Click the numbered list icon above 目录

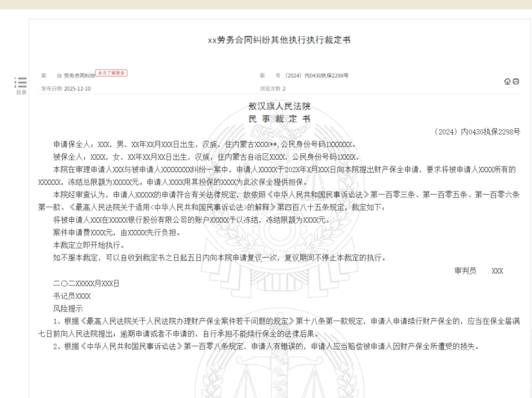click(x=22, y=82)
